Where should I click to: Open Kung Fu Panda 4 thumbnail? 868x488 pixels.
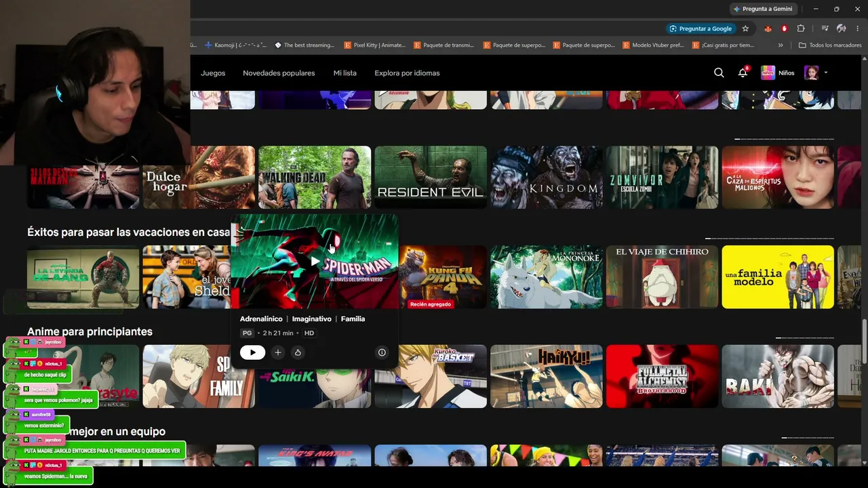[x=443, y=277]
